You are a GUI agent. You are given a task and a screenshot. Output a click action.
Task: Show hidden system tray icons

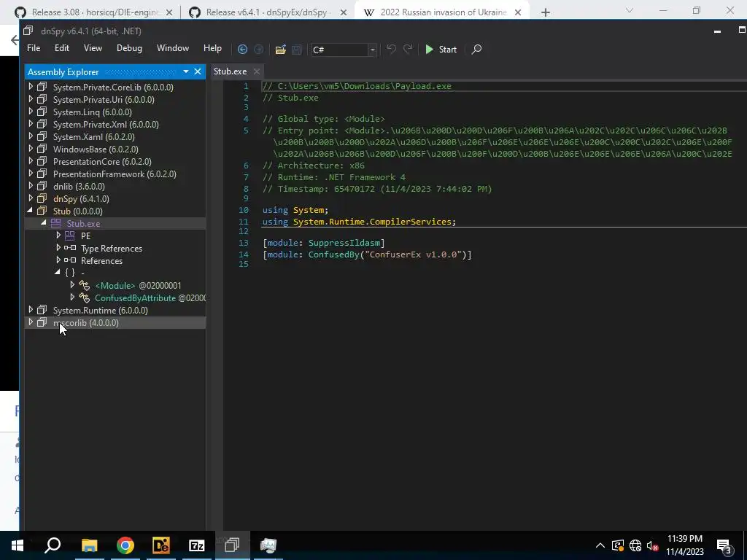[600, 545]
